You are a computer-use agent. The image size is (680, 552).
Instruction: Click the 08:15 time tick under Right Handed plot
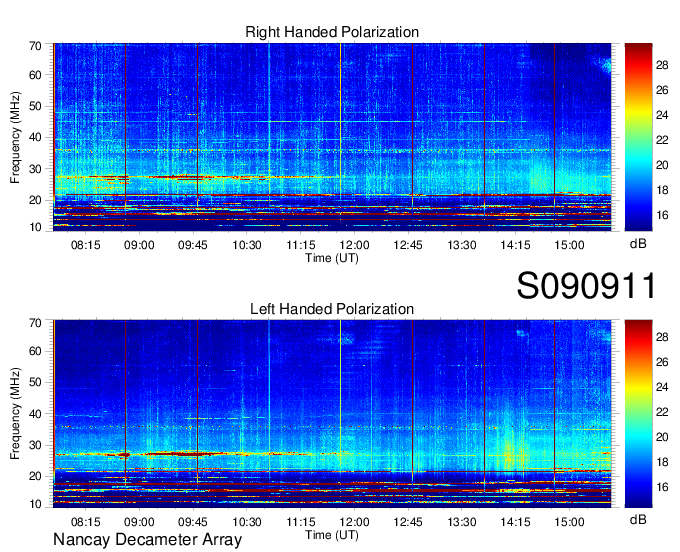[85, 245]
